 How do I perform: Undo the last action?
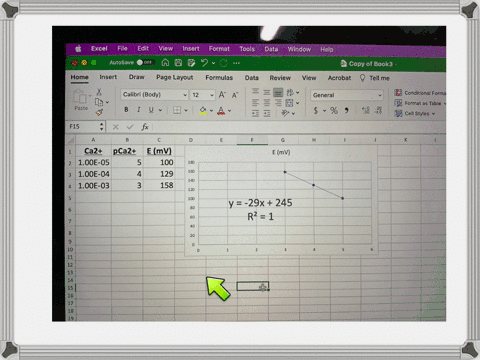tap(204, 63)
